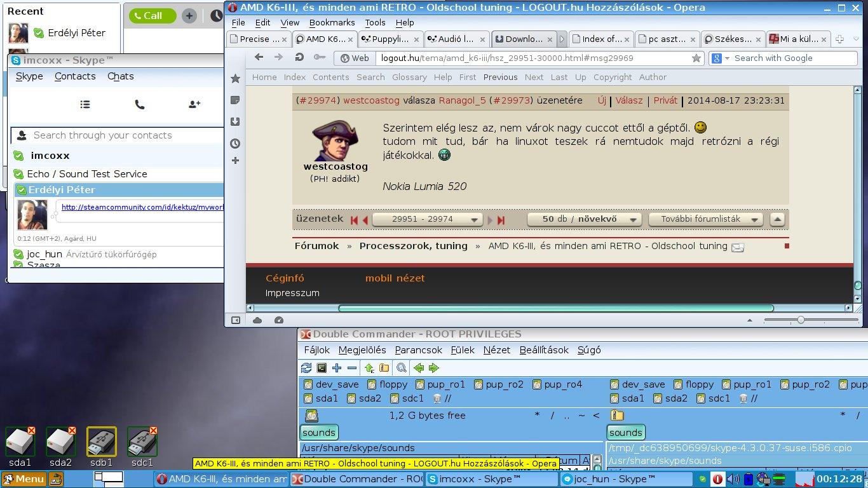Open Opera sidebar notes panel
868x488 pixels.
[x=235, y=100]
